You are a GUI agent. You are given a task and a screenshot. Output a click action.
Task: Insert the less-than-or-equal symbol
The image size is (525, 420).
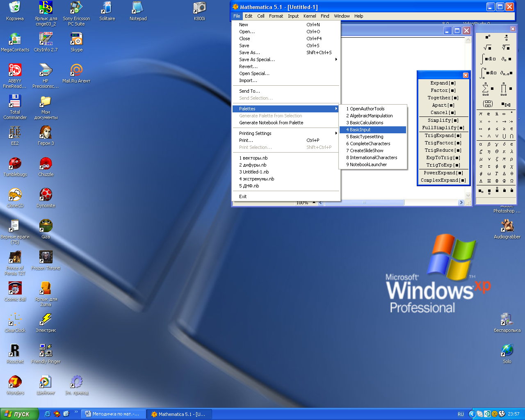[497, 129]
